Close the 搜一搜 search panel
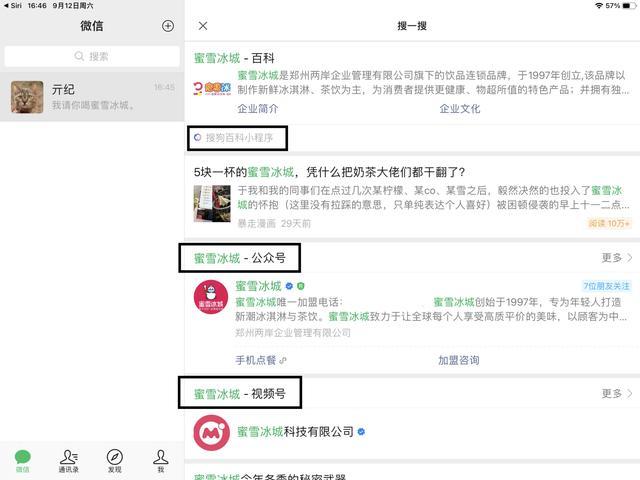Viewport: 640px width, 480px height. [x=203, y=26]
